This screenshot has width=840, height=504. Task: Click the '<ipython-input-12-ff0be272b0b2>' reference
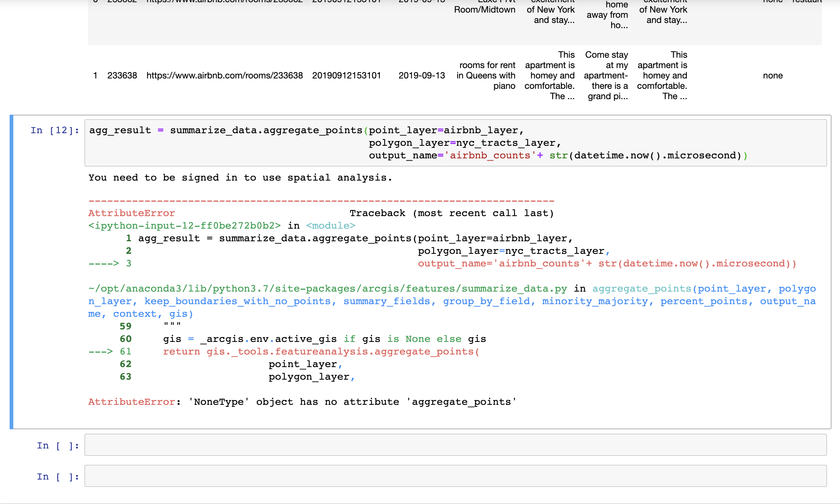point(184,226)
